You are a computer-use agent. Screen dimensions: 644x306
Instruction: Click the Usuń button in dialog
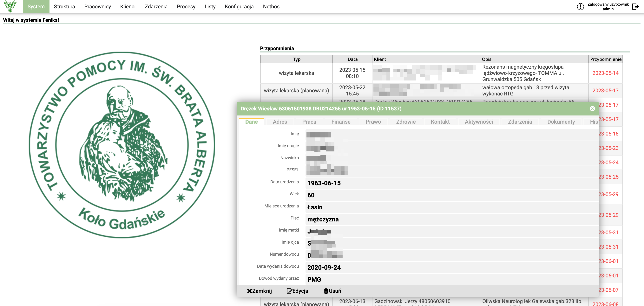tap(332, 291)
